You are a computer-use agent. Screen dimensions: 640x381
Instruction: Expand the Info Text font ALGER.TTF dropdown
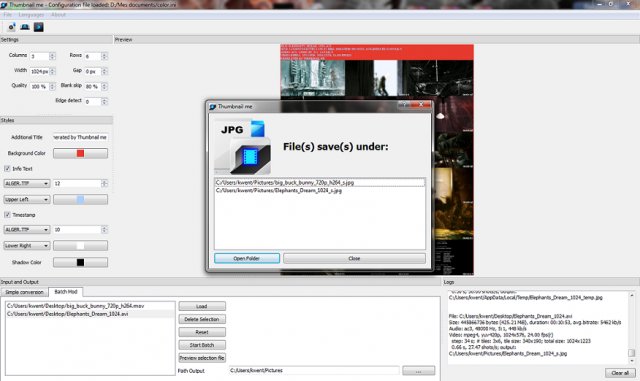27,183
